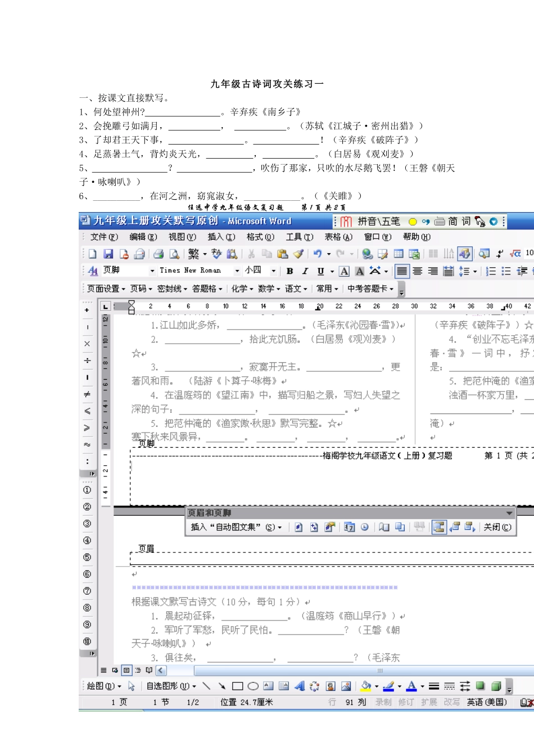This screenshot has height=756, width=534.
Task: Click the Cut scissors icon
Action: coord(251,254)
